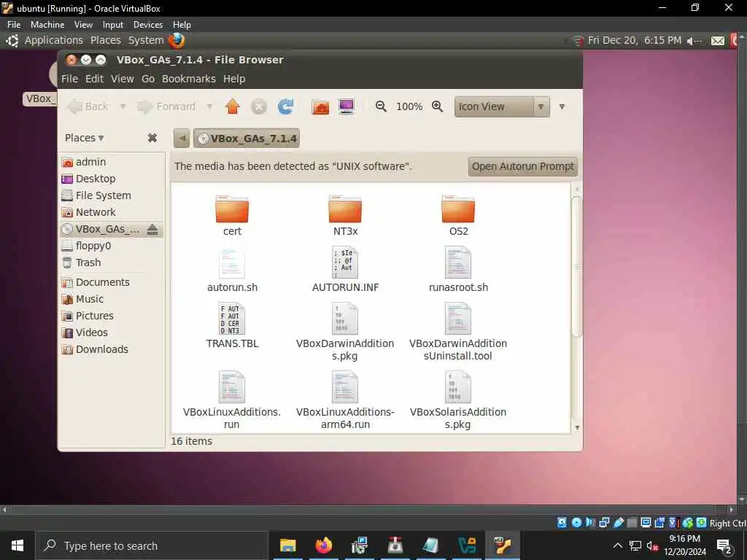Click the Windows taskbar search box
Image resolution: width=747 pixels, height=560 pixels.
pos(152,545)
